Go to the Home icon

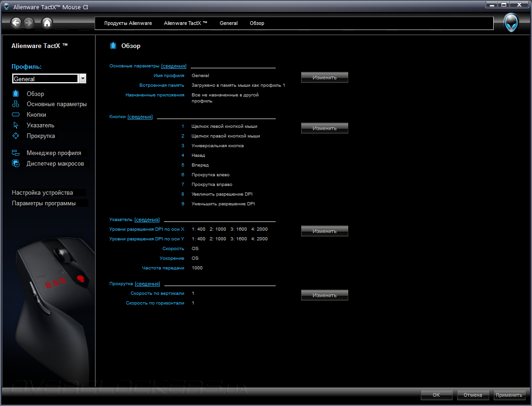pos(47,23)
